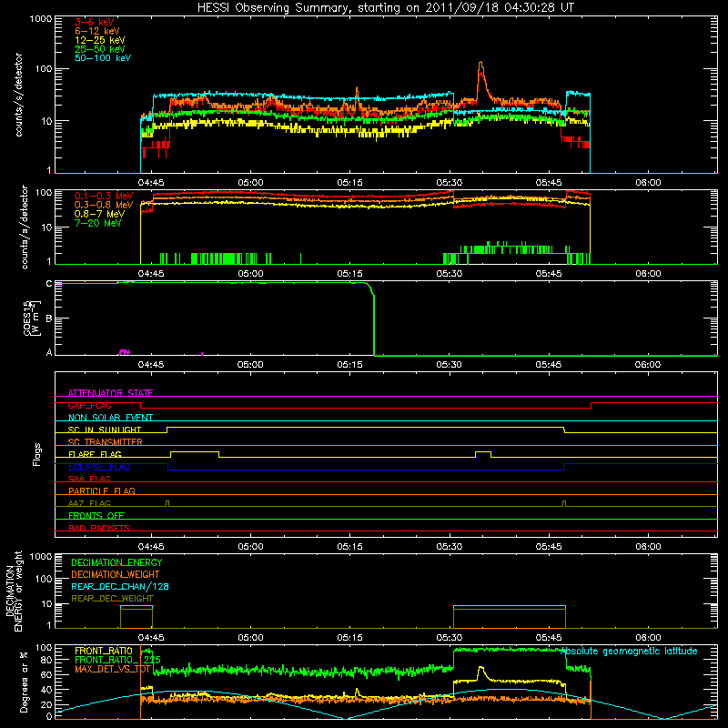Click the C level tick on GOES plot
Viewport: 728px width, 728px height.
(49, 283)
